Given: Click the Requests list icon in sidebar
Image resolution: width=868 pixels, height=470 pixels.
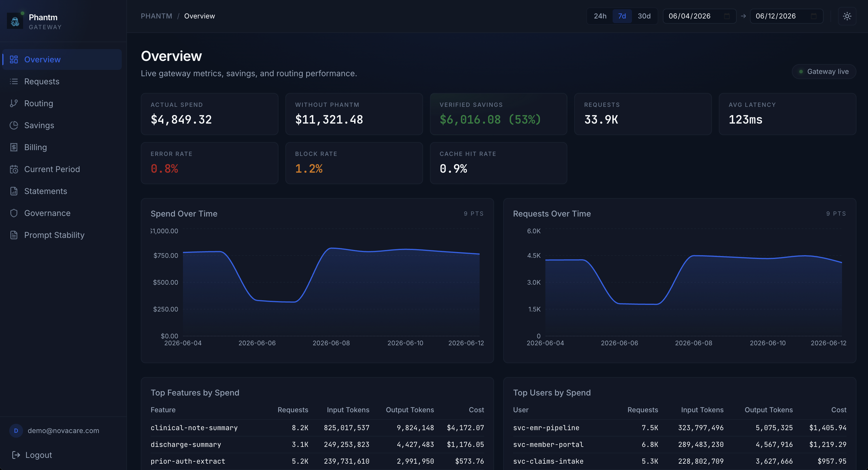Looking at the screenshot, I should point(14,81).
